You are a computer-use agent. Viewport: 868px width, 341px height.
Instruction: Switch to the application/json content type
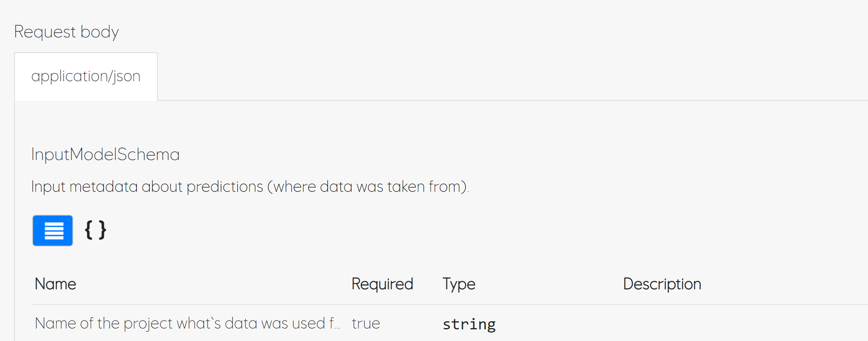click(86, 76)
